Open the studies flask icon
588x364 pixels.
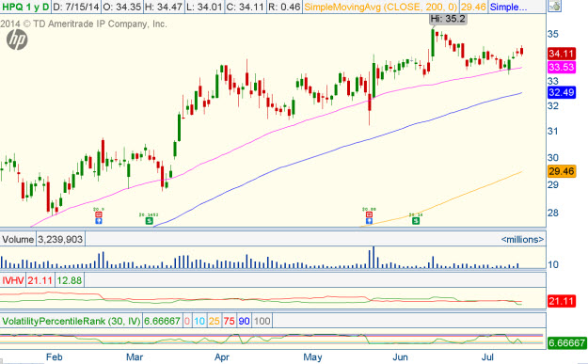pos(554,6)
